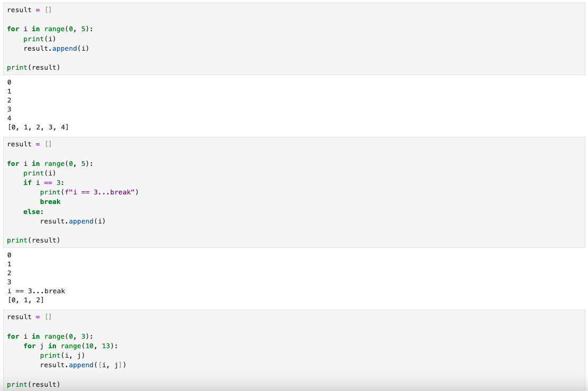588x391 pixels.
Task: Select the output line '[0, 1, 2, 3, 4]'
Action: click(38, 127)
